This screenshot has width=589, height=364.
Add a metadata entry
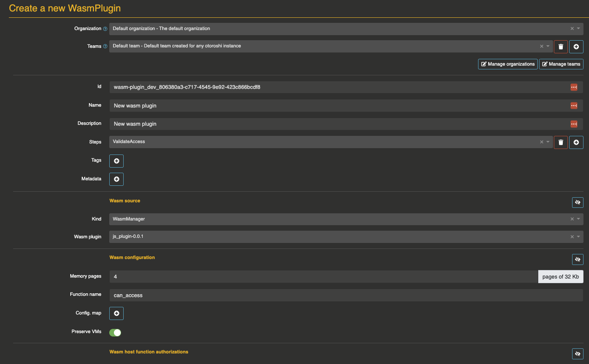[116, 179]
